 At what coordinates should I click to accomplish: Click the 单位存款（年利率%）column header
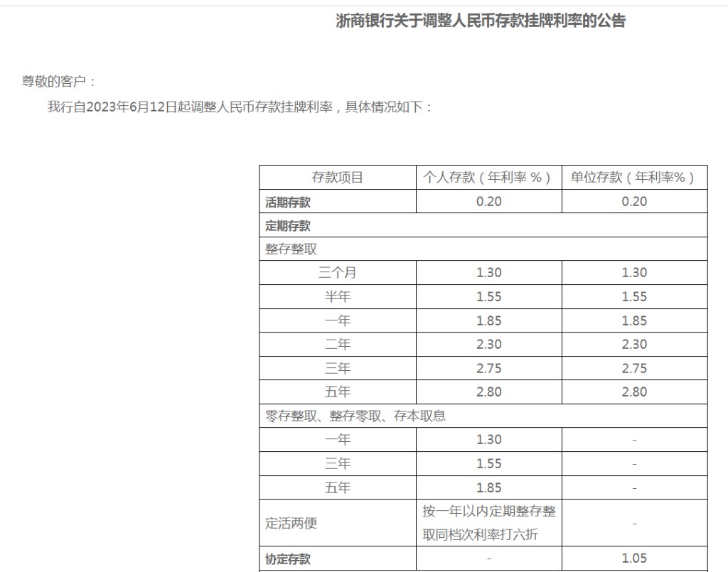tap(634, 177)
